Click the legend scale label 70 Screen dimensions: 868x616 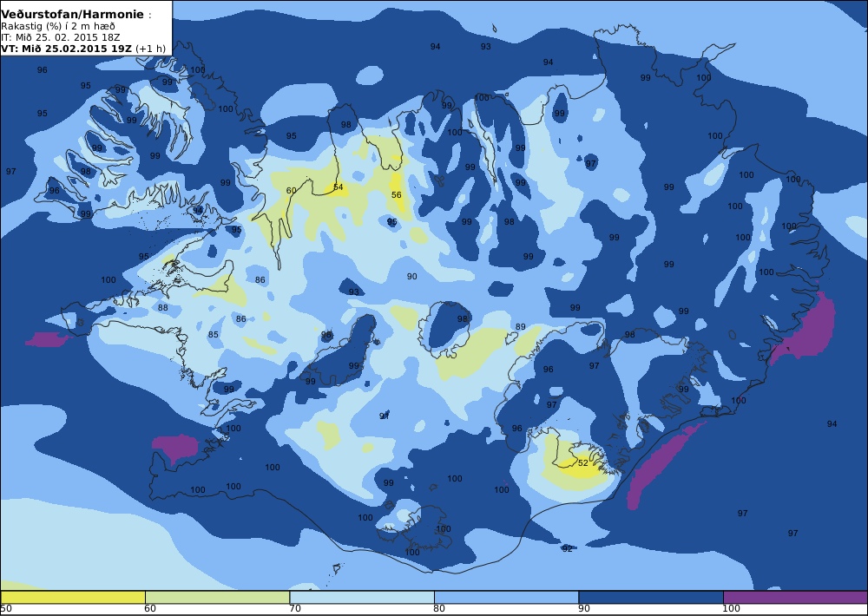pyautogui.click(x=295, y=609)
